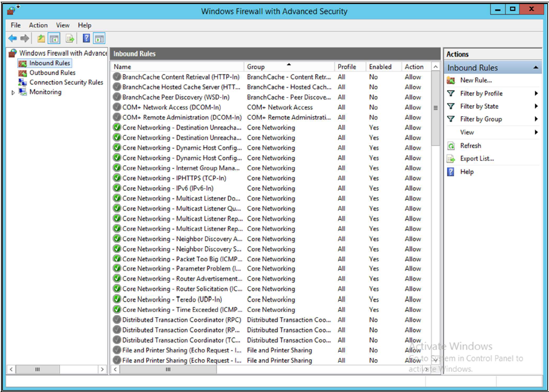Open the File menu

(16, 25)
